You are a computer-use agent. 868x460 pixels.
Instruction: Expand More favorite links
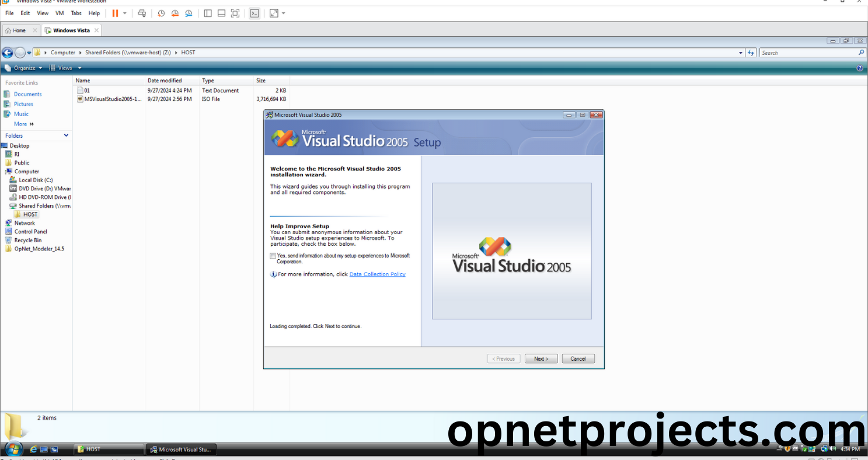(24, 124)
